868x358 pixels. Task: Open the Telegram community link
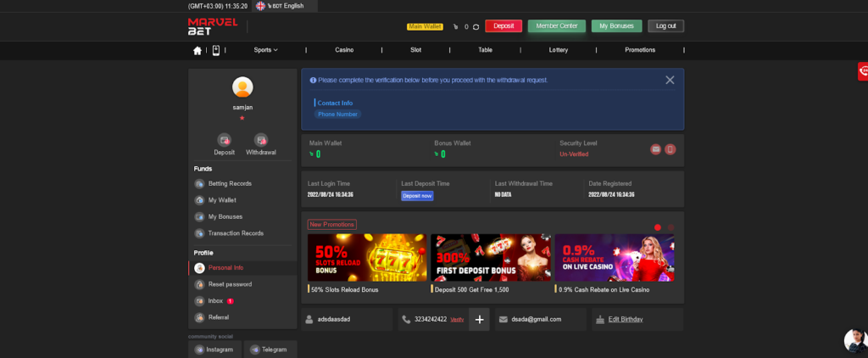tap(270, 350)
